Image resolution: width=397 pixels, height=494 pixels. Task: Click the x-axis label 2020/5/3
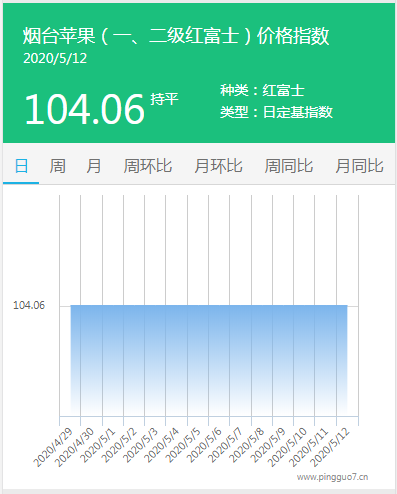point(141,445)
